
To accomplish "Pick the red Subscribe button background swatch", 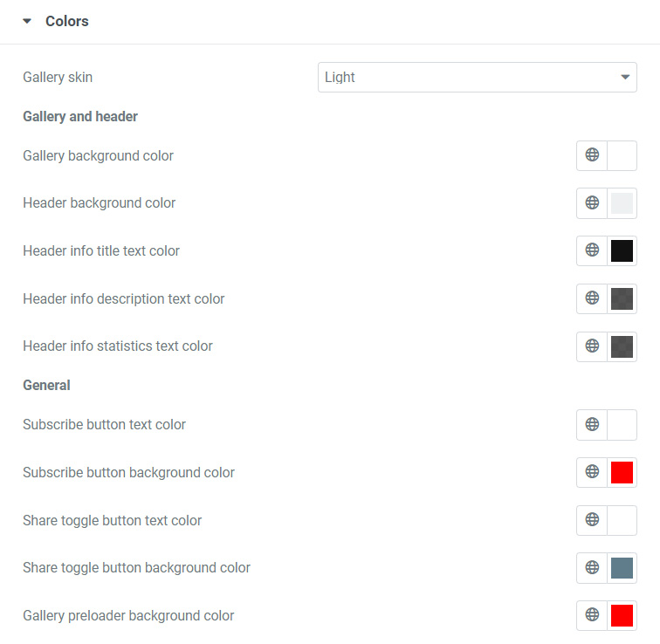I will point(622,473).
